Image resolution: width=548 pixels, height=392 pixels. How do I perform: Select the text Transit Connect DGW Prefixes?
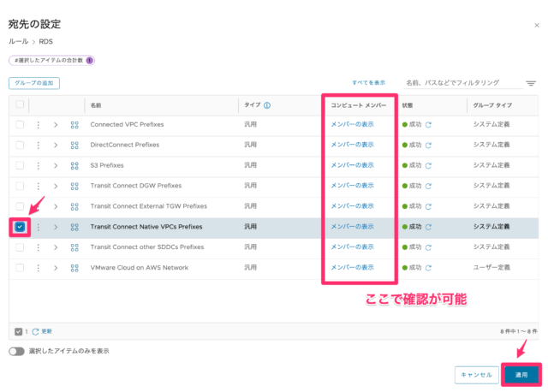tap(136, 186)
